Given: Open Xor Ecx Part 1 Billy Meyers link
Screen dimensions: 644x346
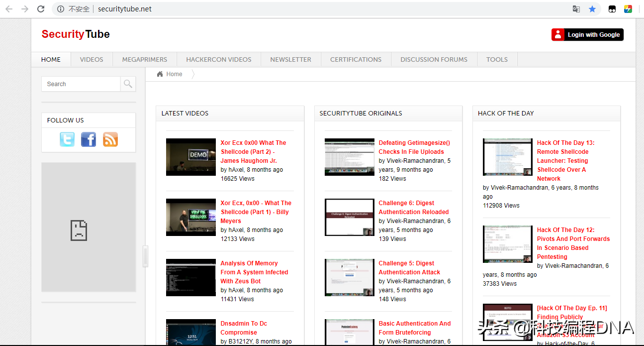Looking at the screenshot, I should pos(256,212).
